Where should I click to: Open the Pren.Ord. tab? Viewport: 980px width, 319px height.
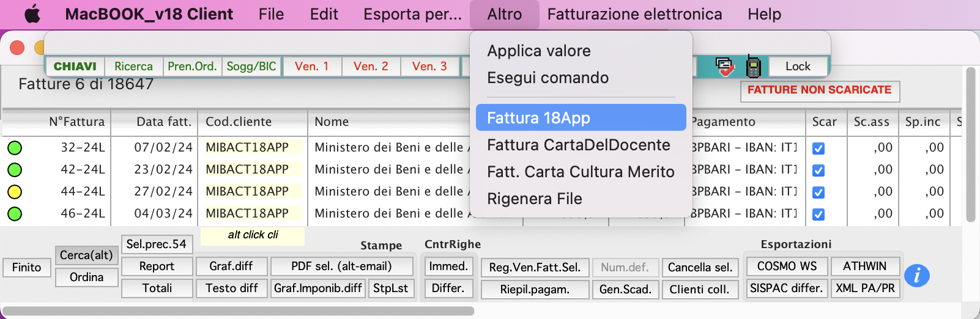[192, 66]
